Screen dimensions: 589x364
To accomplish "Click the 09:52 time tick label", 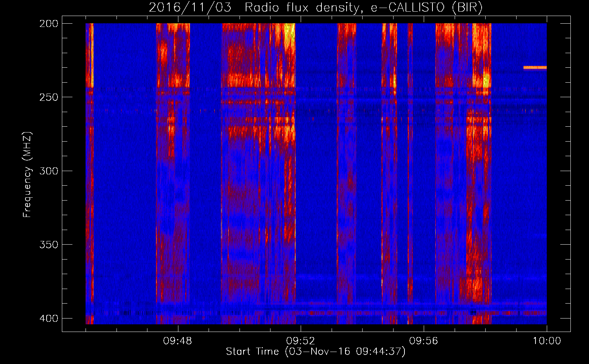I will 301,341.
